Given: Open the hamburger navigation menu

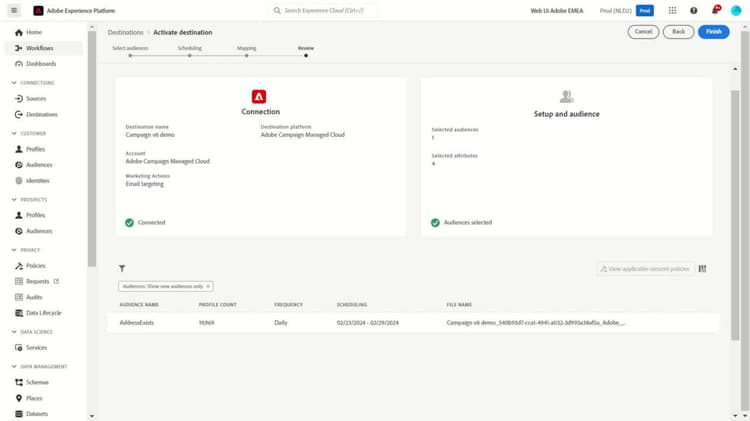Looking at the screenshot, I should coord(14,10).
